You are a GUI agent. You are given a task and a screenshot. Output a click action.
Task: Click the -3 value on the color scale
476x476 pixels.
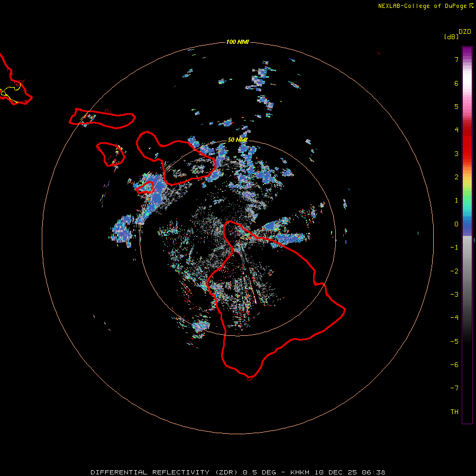click(x=454, y=295)
